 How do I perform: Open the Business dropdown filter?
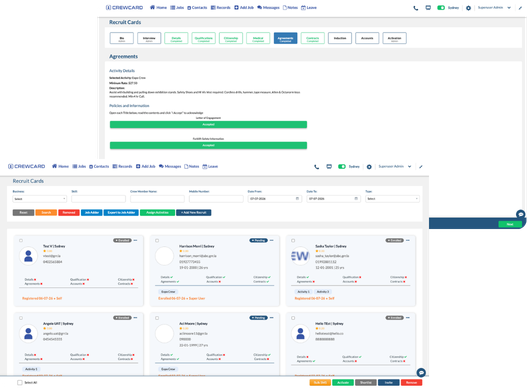[40, 199]
